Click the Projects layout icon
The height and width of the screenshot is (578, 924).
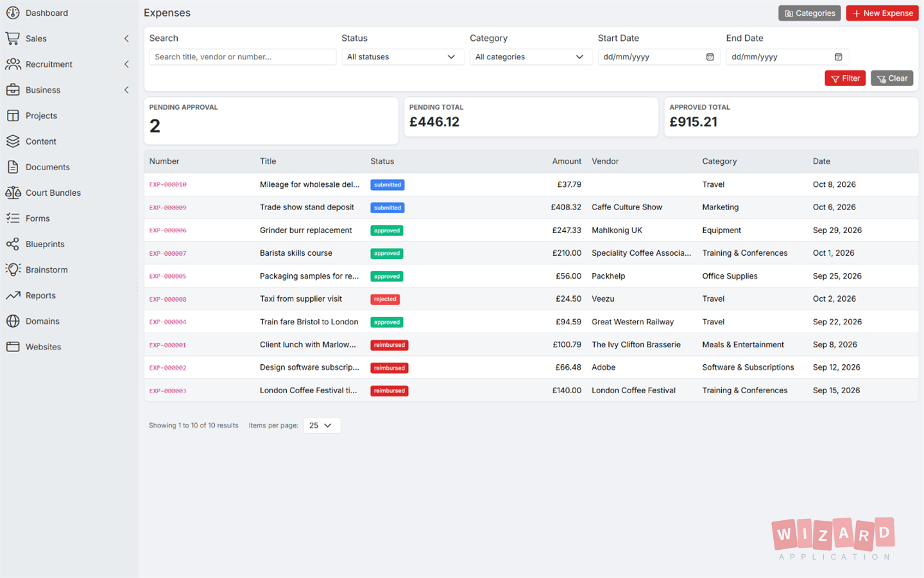13,116
